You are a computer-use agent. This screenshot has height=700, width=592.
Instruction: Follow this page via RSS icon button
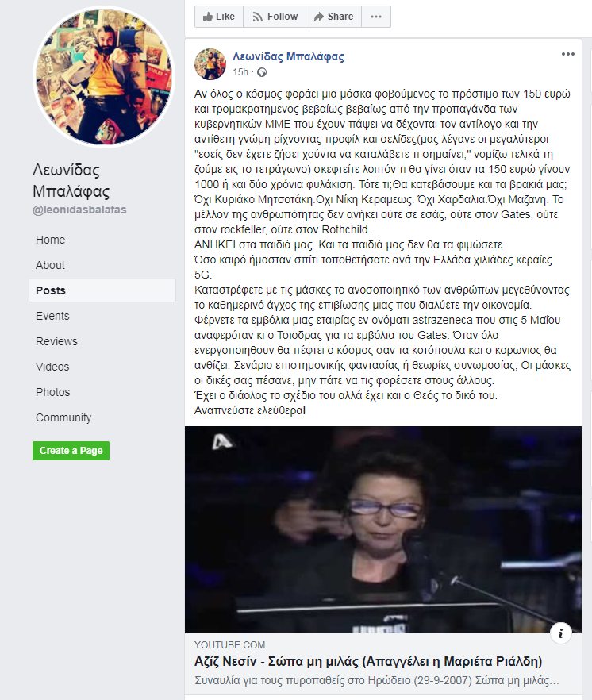pos(275,17)
